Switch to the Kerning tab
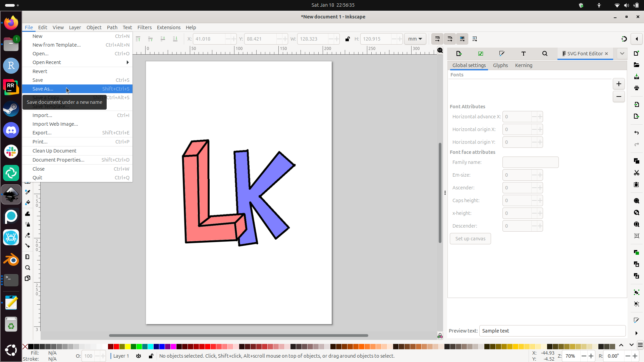This screenshot has height=362, width=644. pos(524,65)
